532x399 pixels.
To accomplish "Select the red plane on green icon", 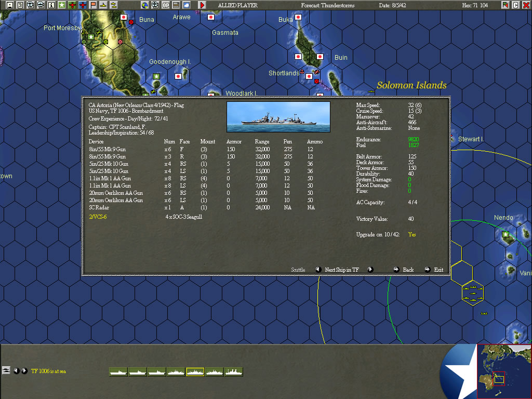I will pos(72,5).
